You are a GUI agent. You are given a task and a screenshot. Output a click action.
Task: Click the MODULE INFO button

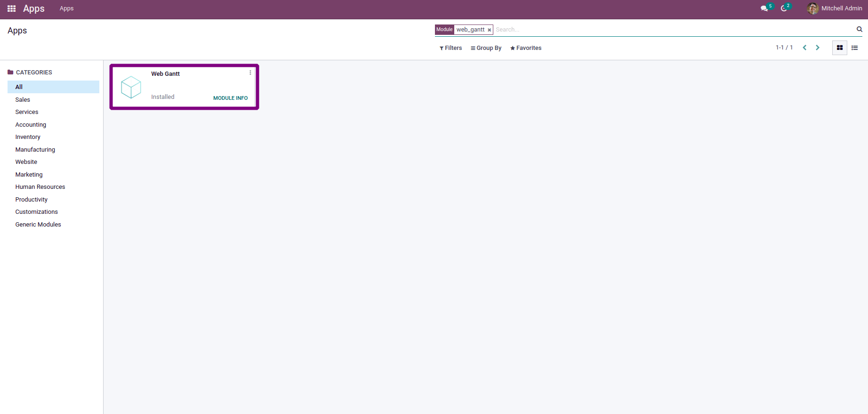(x=230, y=98)
